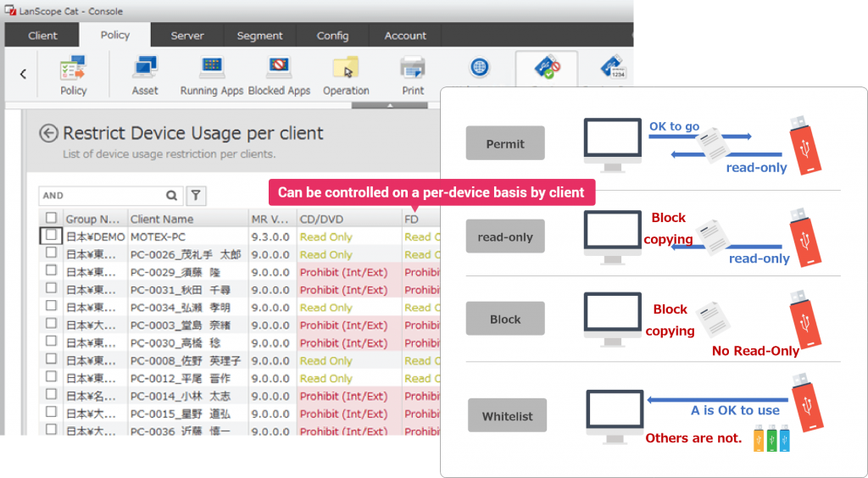The height and width of the screenshot is (478, 868).
Task: Open the Asset toolbar icon
Action: coord(145,75)
